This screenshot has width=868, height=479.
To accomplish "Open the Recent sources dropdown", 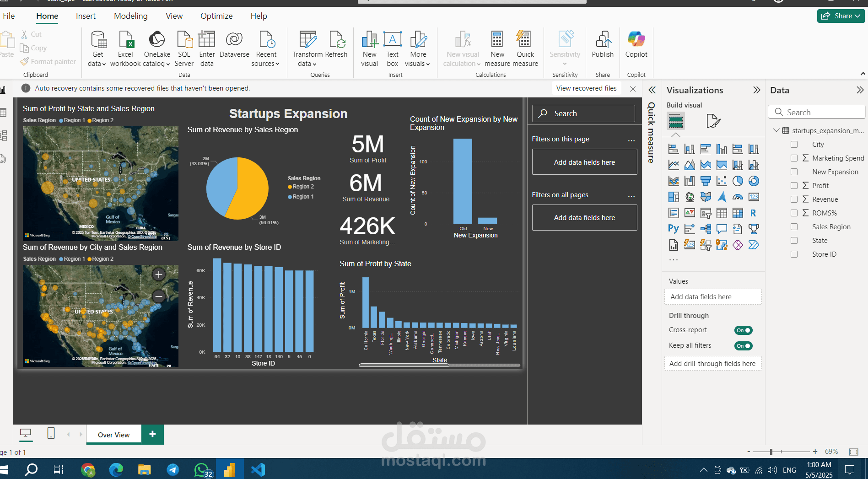I will [265, 64].
